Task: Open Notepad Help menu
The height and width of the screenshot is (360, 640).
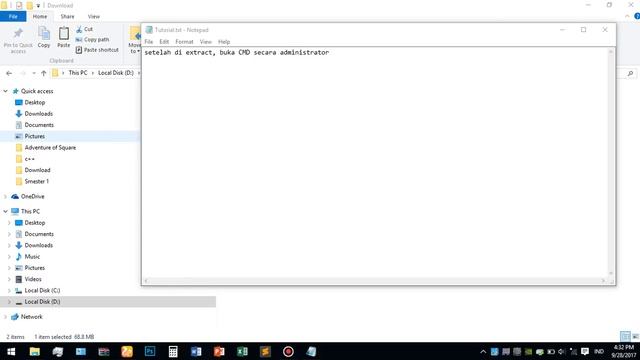Action: [224, 42]
